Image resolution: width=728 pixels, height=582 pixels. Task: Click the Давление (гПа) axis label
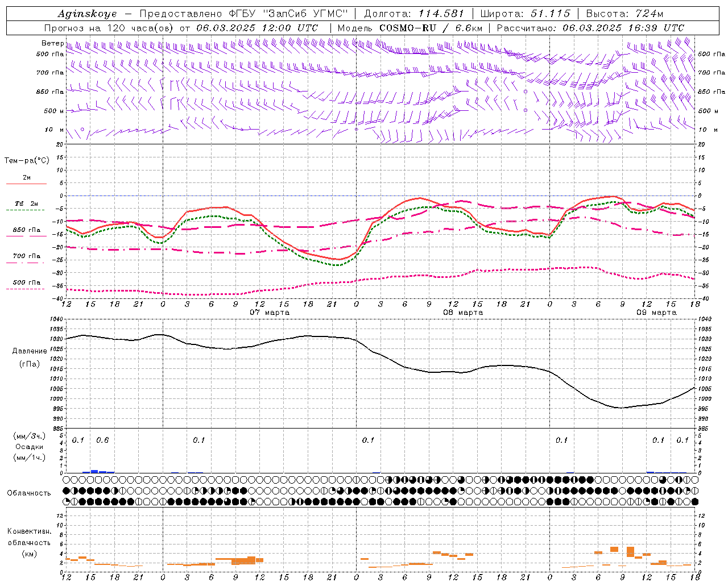[x=30, y=357]
